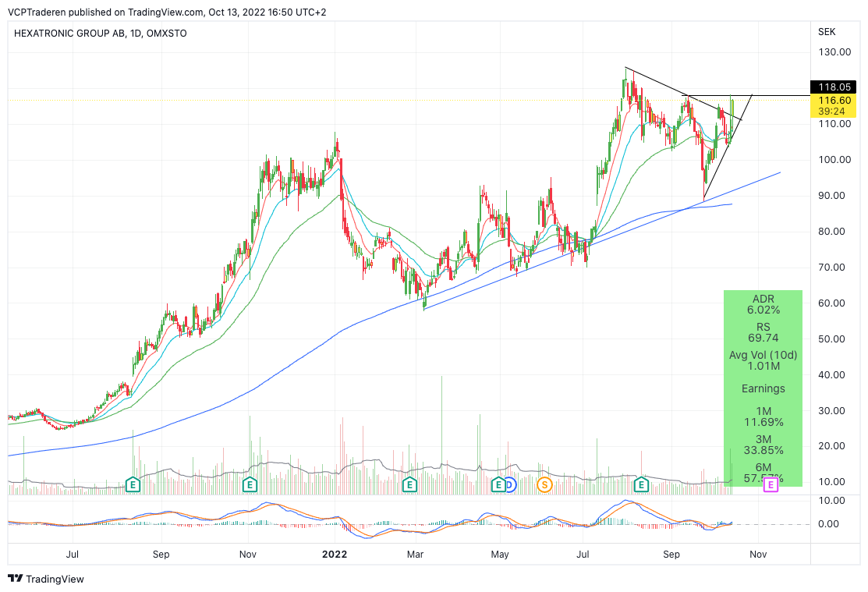Viewport: 868px width, 592px height.
Task: Click the VCPTraderen published on TradingView.com header
Action: [167, 12]
